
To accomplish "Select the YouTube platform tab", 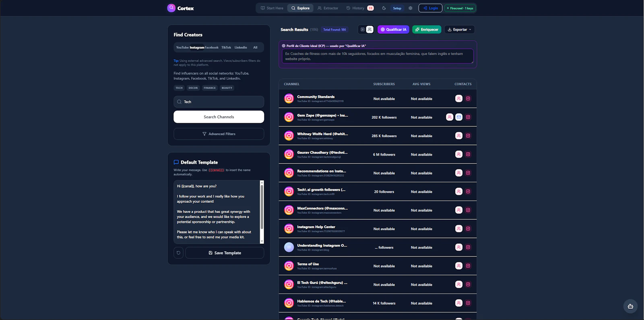I will pyautogui.click(x=182, y=47).
